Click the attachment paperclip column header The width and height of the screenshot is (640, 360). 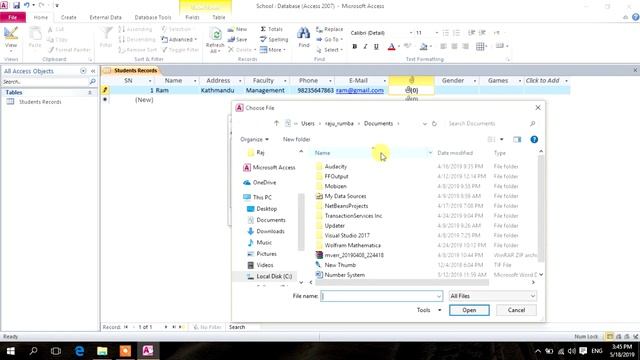[x=411, y=80]
